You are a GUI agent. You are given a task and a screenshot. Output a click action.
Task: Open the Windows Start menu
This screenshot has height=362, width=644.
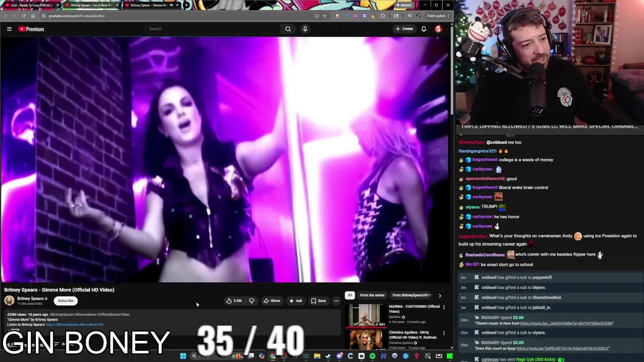click(x=183, y=356)
